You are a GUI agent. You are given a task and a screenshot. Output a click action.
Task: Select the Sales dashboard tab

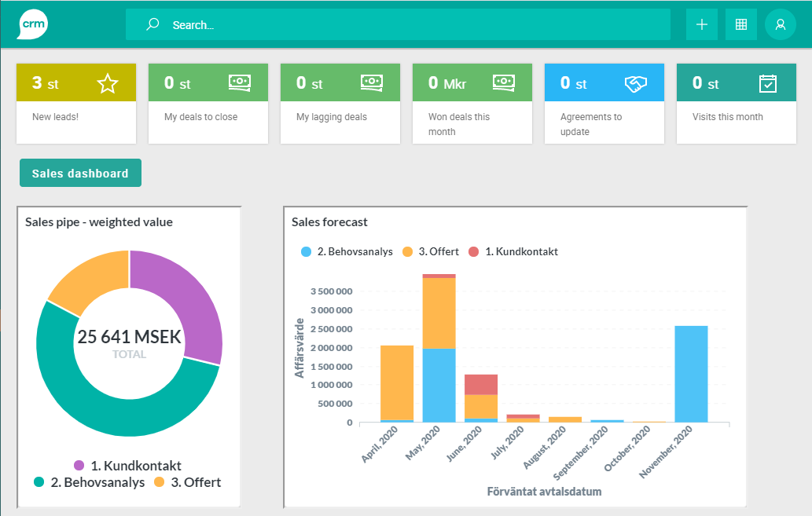pyautogui.click(x=80, y=173)
